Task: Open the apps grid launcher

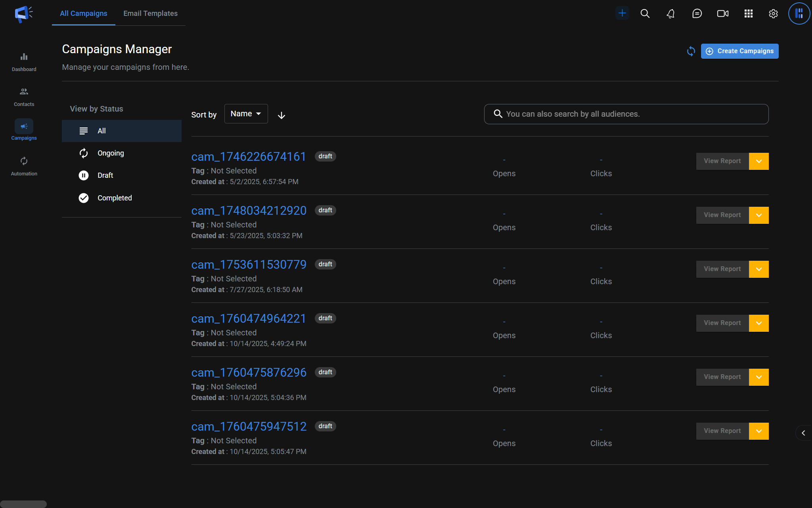Action: [748, 14]
